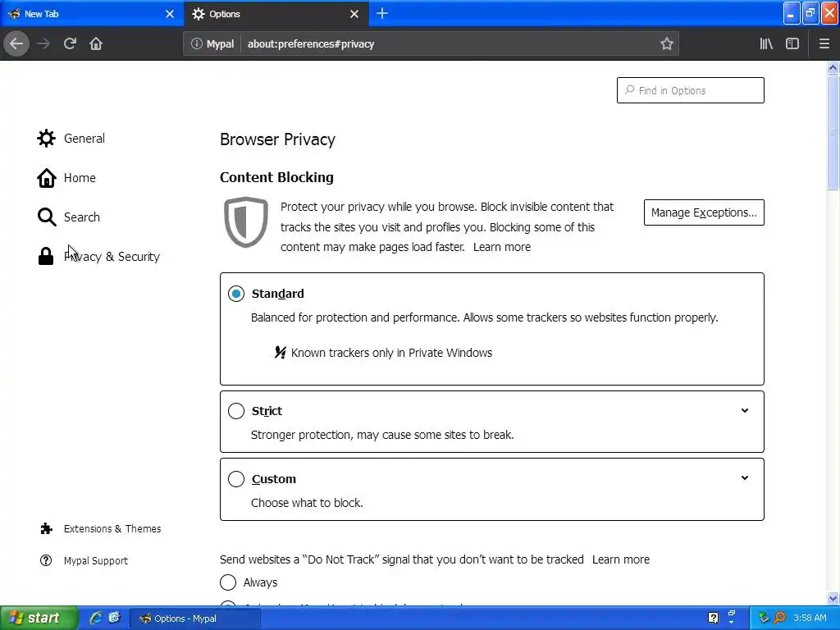Open the Extensions & Themes link
Screen dimensions: 840x630
click(x=112, y=529)
